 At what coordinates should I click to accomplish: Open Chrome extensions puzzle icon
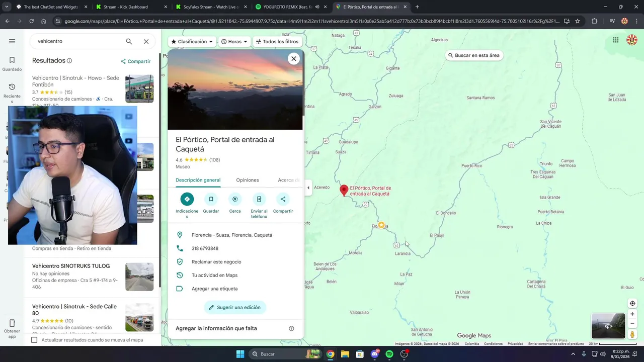[x=594, y=21]
